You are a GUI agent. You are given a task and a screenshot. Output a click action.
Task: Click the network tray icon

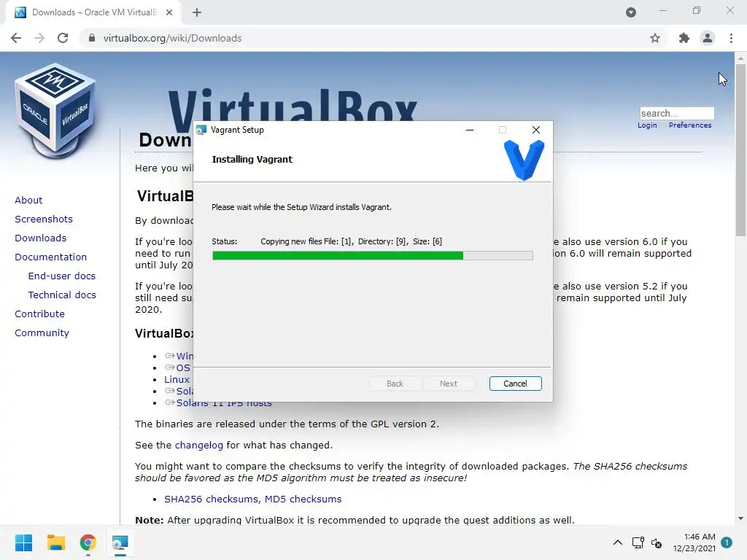pos(638,542)
